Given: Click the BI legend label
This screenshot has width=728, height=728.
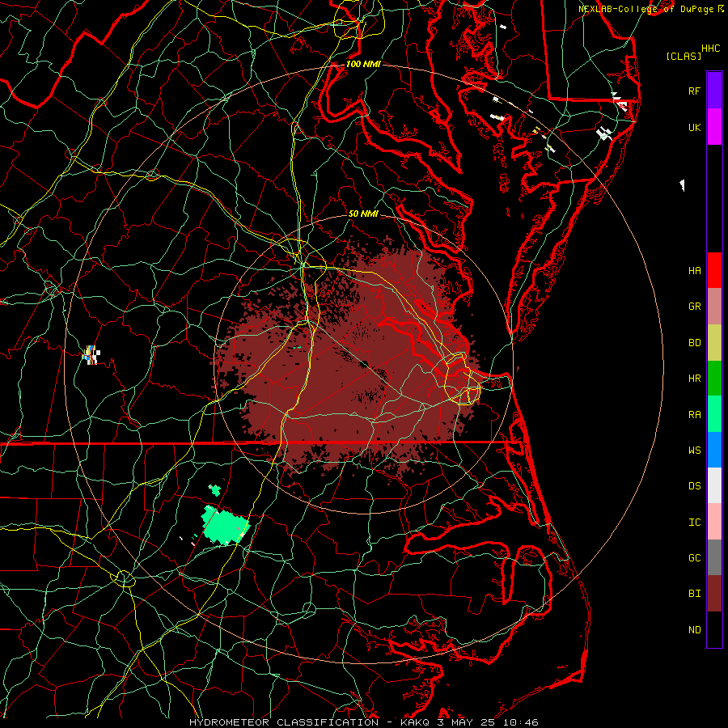Looking at the screenshot, I should pyautogui.click(x=694, y=594).
